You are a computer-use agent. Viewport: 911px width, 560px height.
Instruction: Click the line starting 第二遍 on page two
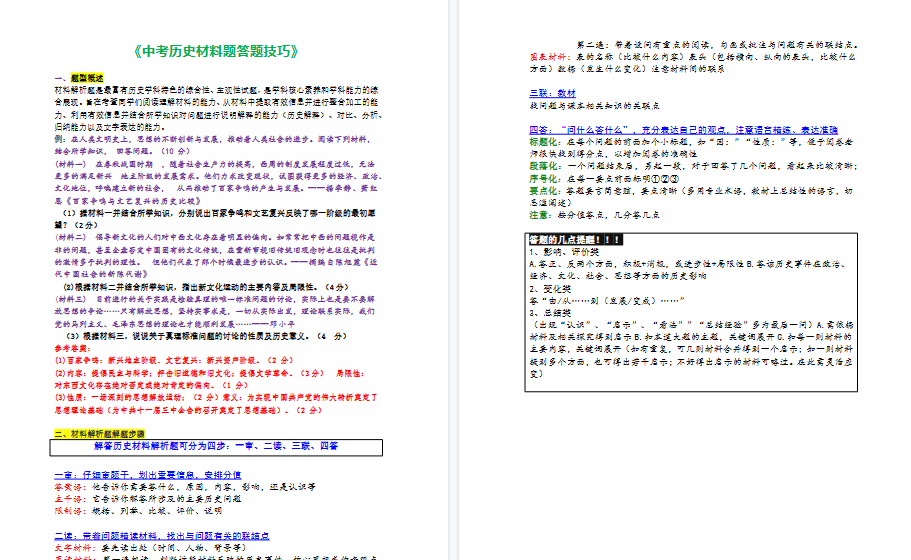tap(717, 45)
